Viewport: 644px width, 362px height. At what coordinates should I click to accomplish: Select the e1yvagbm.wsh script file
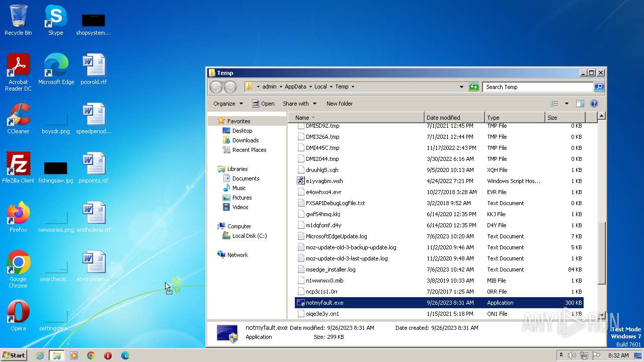click(x=439, y=181)
